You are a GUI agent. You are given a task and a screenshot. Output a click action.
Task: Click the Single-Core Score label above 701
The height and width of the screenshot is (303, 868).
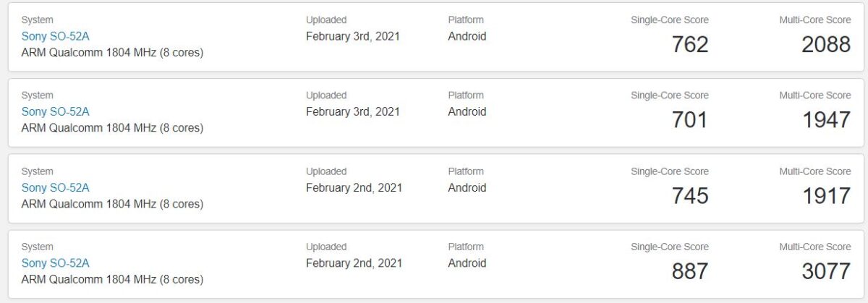[670, 95]
